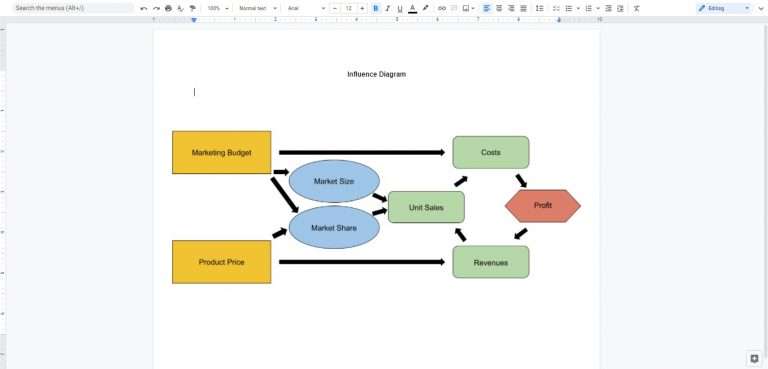This screenshot has height=369, width=768.
Task: Decrease font size with minus button
Action: pos(335,8)
